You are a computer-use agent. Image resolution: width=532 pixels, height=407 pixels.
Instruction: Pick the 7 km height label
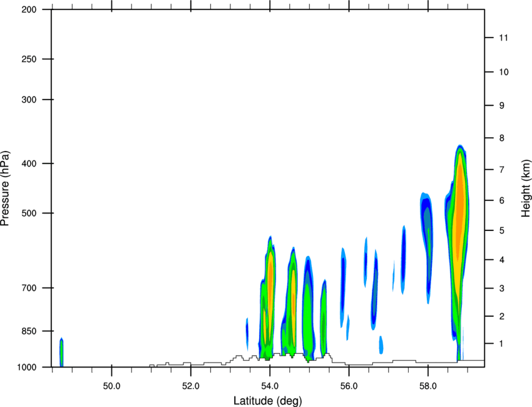(x=501, y=170)
